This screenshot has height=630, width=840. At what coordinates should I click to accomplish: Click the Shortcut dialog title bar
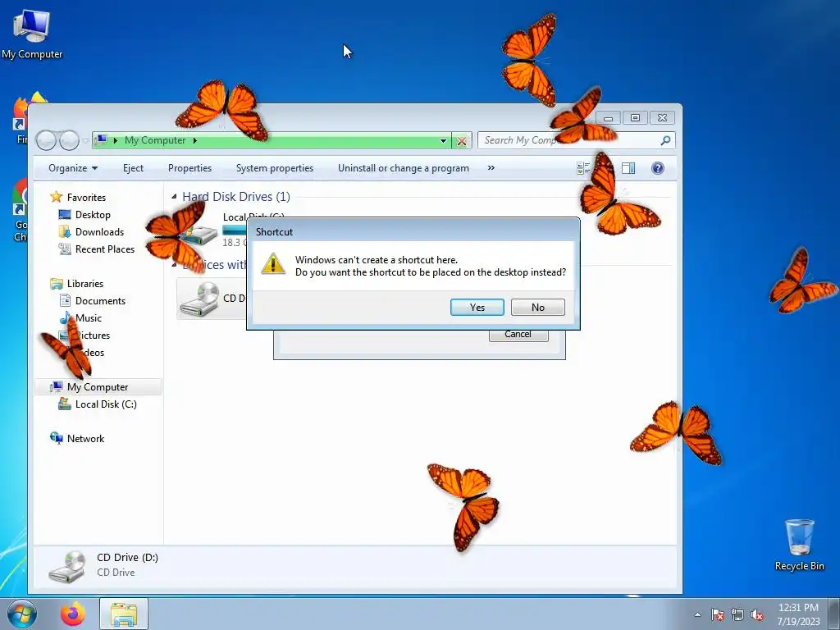pos(413,231)
